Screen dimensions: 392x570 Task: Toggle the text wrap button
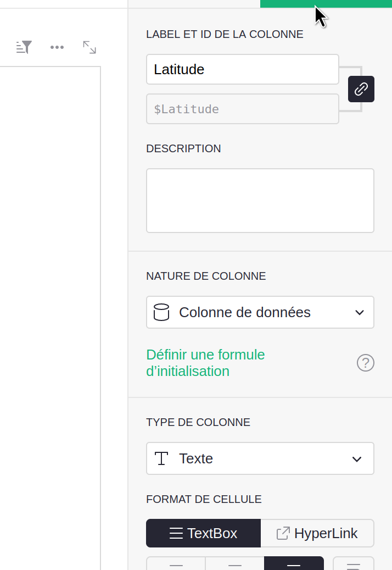click(x=354, y=565)
